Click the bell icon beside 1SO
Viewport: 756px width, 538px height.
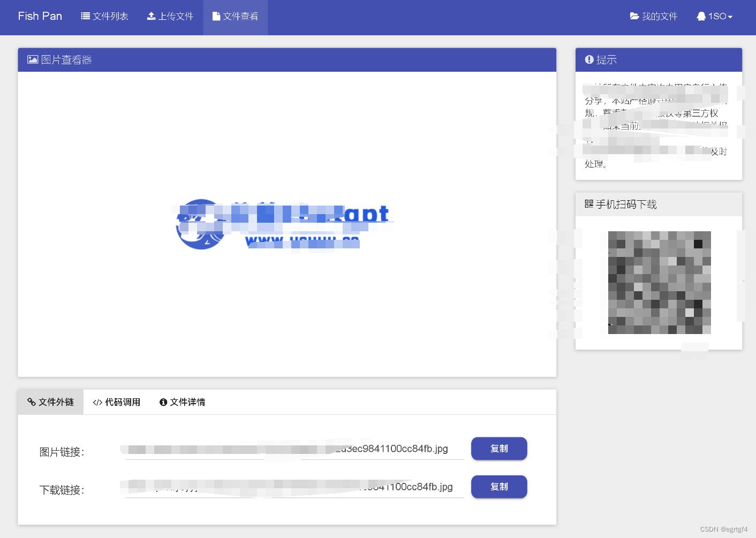701,16
